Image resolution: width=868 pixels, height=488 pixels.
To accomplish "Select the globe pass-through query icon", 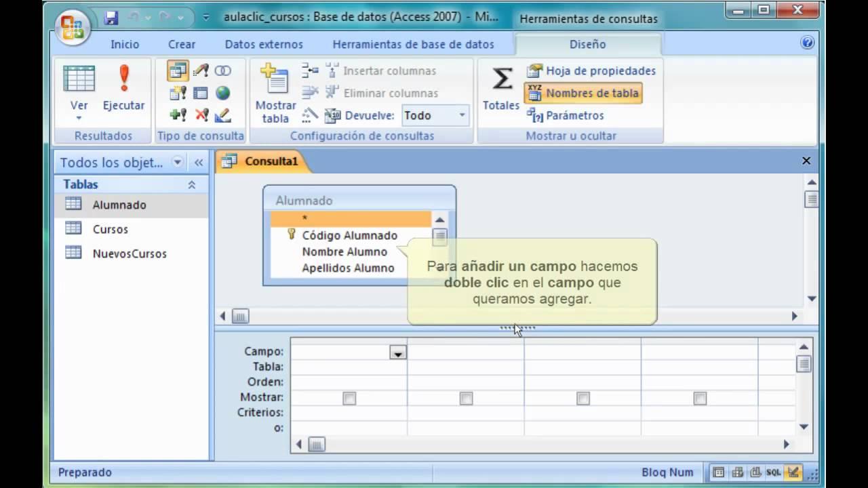I will pyautogui.click(x=222, y=93).
